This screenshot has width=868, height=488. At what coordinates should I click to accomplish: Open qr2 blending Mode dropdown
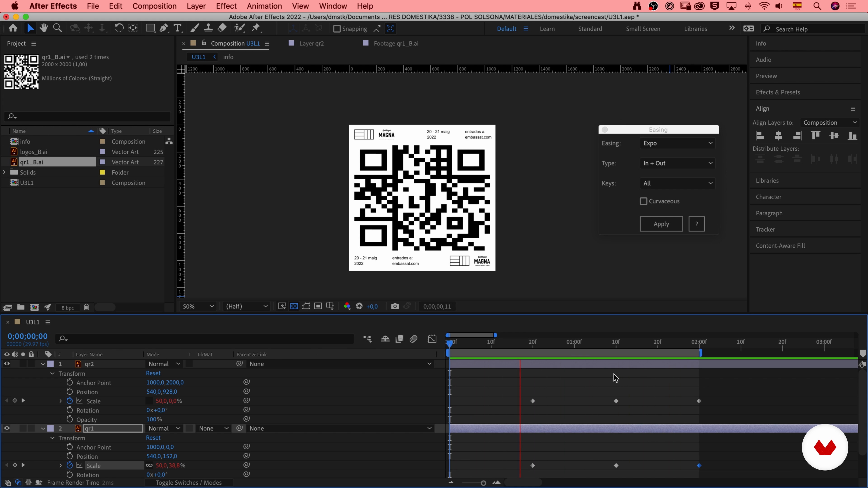[164, 364]
